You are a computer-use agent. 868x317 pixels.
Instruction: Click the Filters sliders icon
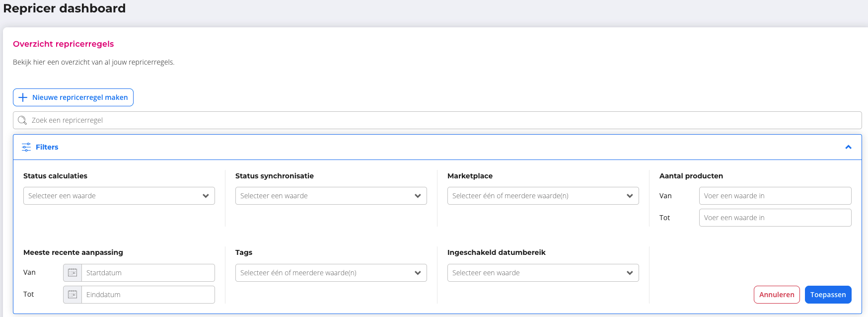pos(26,147)
